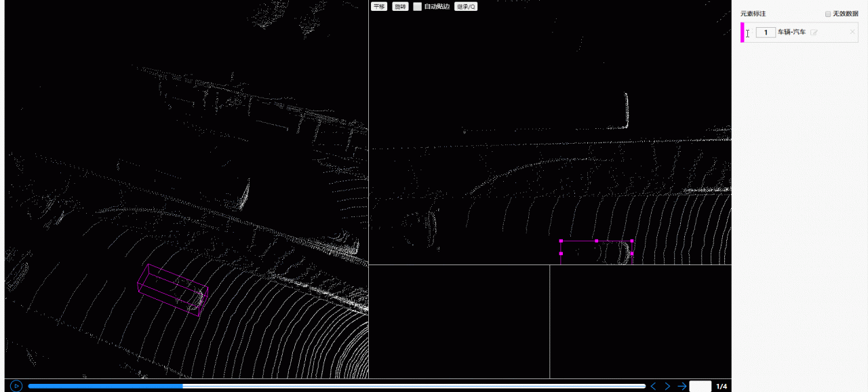Edit the 车辆-汽车 annotation label icon
Screen dimensions: 868x392
tap(814, 33)
